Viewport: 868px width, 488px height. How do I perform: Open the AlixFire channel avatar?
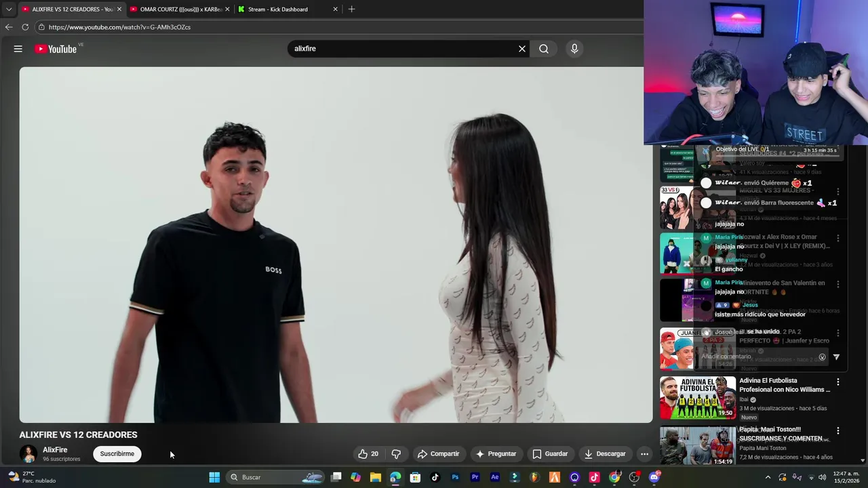(x=28, y=454)
